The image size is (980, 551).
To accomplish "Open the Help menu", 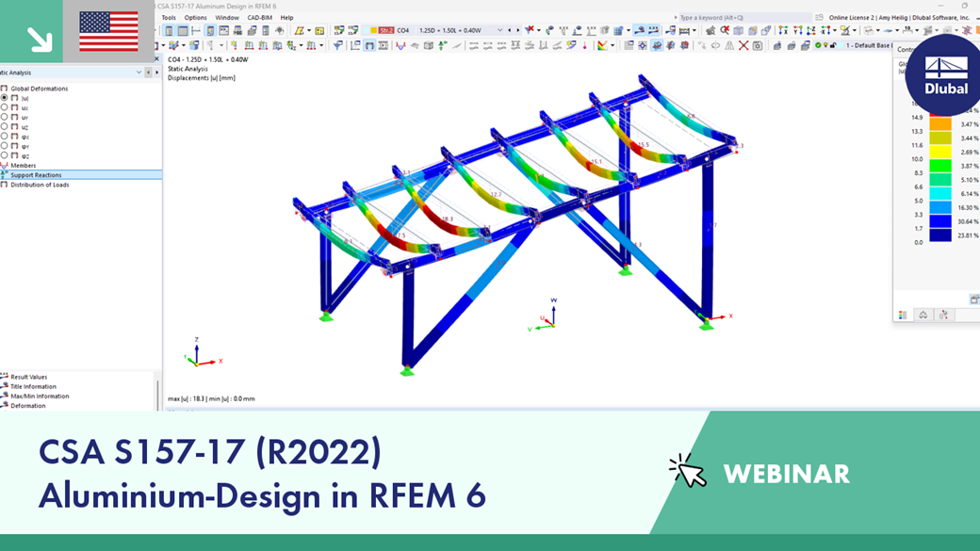I will [x=286, y=18].
